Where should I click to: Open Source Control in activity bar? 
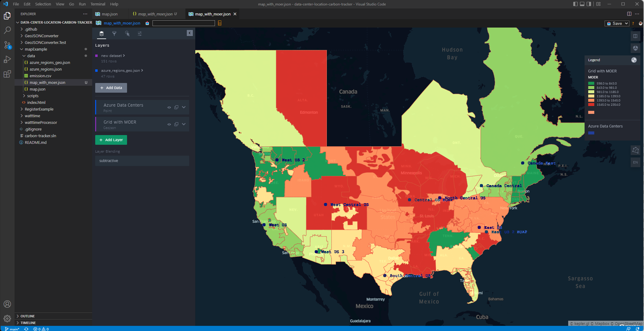click(7, 45)
